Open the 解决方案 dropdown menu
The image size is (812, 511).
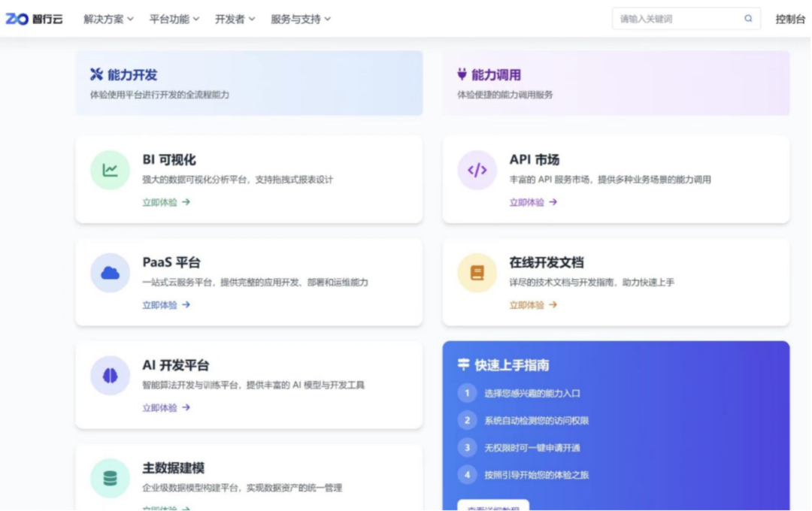(x=108, y=19)
